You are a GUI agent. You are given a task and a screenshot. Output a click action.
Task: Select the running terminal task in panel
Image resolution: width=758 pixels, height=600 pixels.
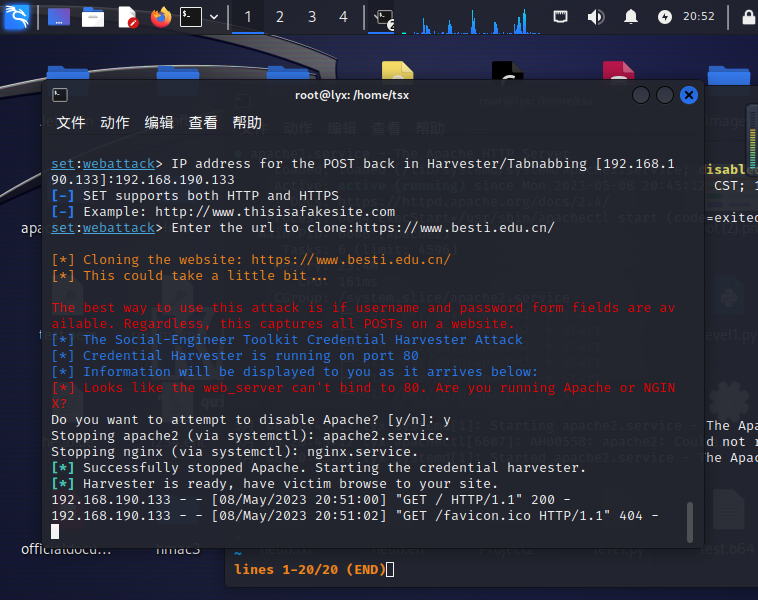[x=384, y=18]
